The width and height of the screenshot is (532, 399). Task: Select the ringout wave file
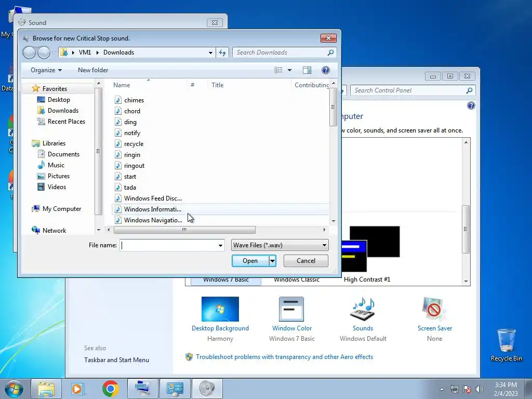tap(134, 166)
